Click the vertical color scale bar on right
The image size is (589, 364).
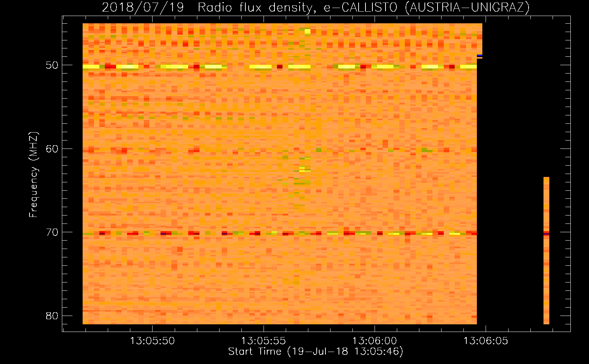[x=546, y=250]
